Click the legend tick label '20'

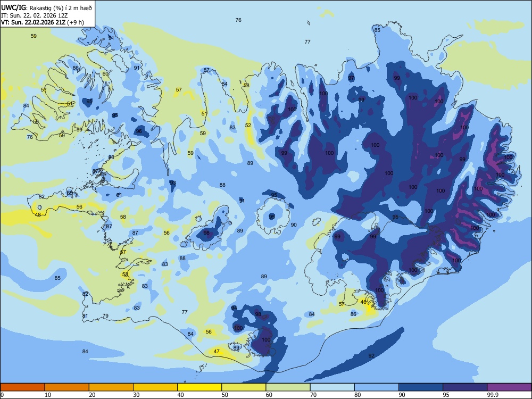[92, 395]
